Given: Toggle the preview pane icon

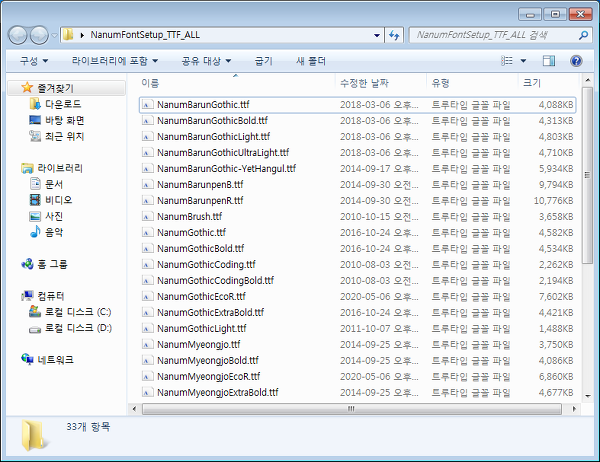Looking at the screenshot, I should click(x=549, y=60).
